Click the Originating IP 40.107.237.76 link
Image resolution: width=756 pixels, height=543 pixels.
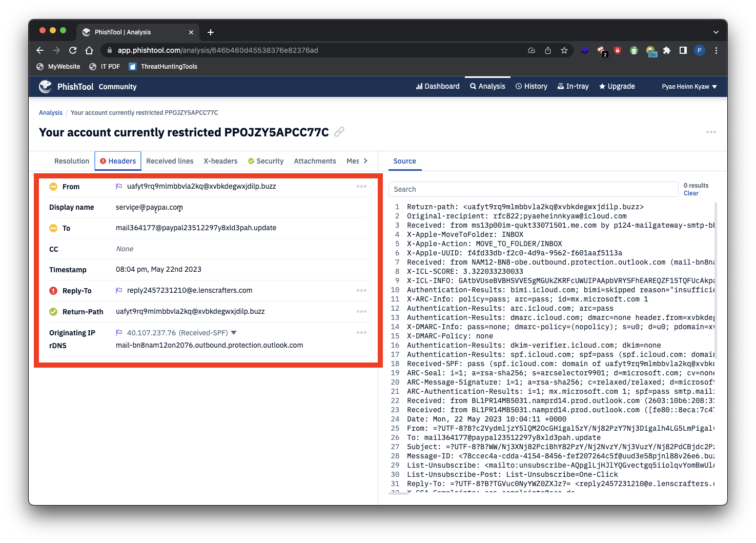[x=151, y=333]
